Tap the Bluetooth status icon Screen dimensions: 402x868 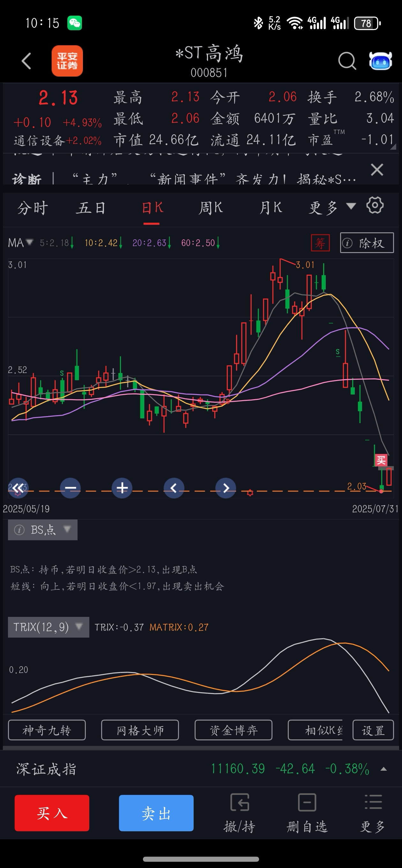tap(258, 23)
